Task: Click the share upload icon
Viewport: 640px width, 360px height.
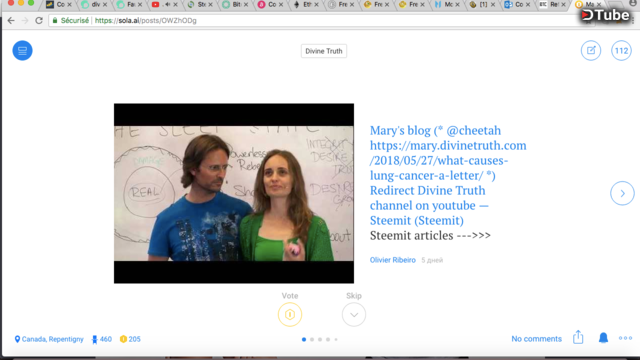Action: coord(578,338)
